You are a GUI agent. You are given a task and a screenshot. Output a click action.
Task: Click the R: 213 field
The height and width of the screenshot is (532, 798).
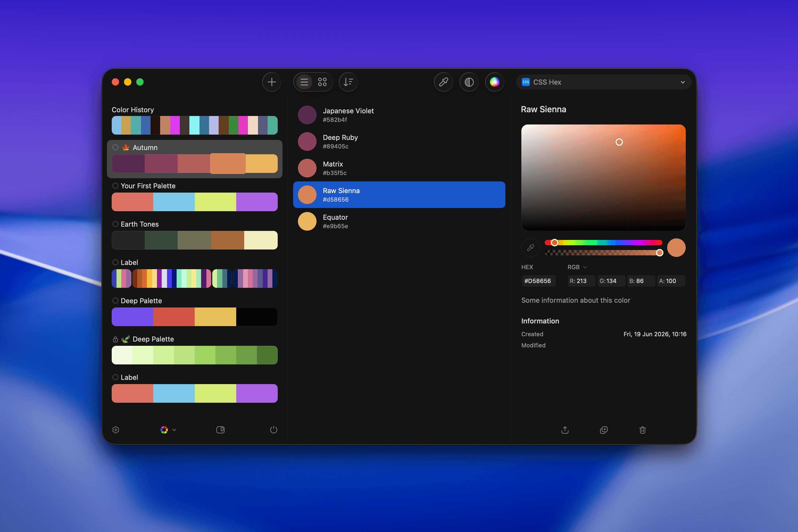581,281
